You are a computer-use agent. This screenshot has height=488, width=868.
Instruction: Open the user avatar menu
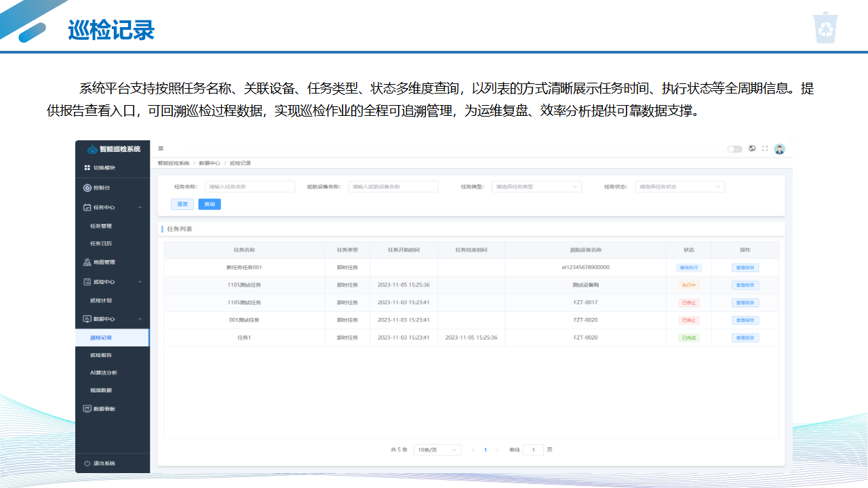[x=780, y=149]
